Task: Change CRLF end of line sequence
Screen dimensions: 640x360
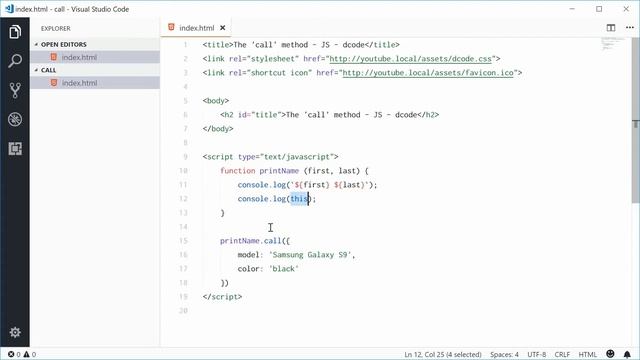Action: (x=562, y=354)
